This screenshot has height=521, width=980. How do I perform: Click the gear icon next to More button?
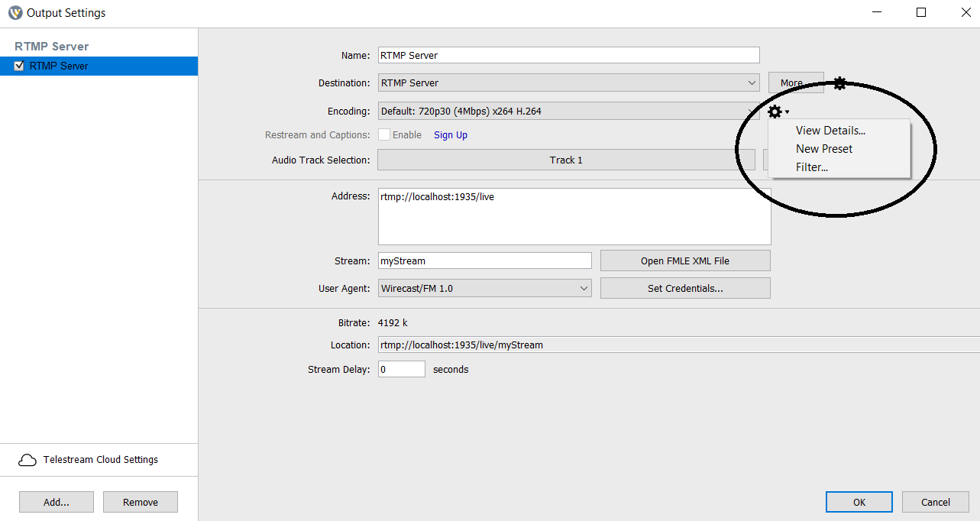839,83
